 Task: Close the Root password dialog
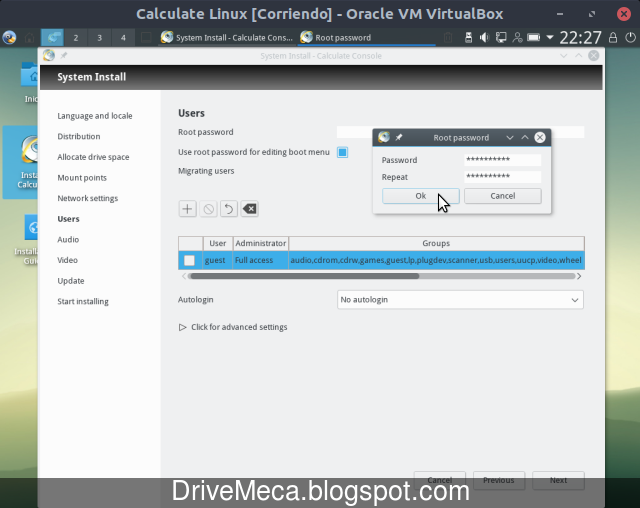(540, 138)
